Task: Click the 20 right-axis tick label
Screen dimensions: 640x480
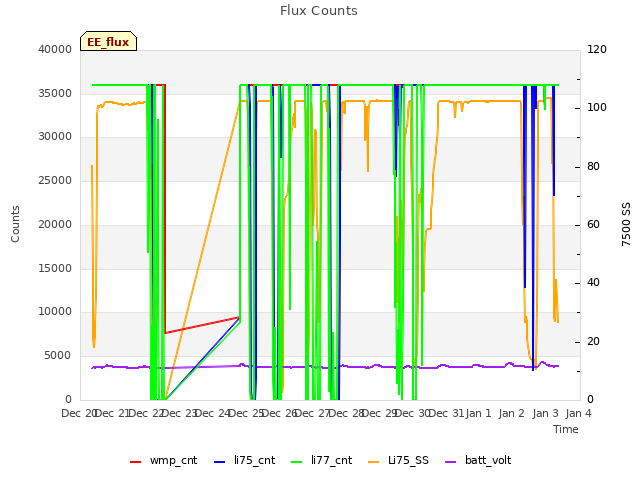Action: point(593,341)
